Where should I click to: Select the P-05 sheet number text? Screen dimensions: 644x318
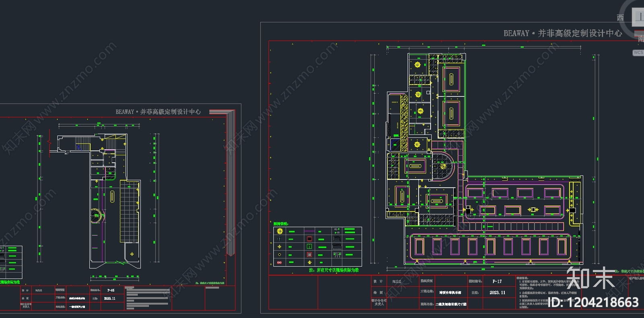point(111,290)
